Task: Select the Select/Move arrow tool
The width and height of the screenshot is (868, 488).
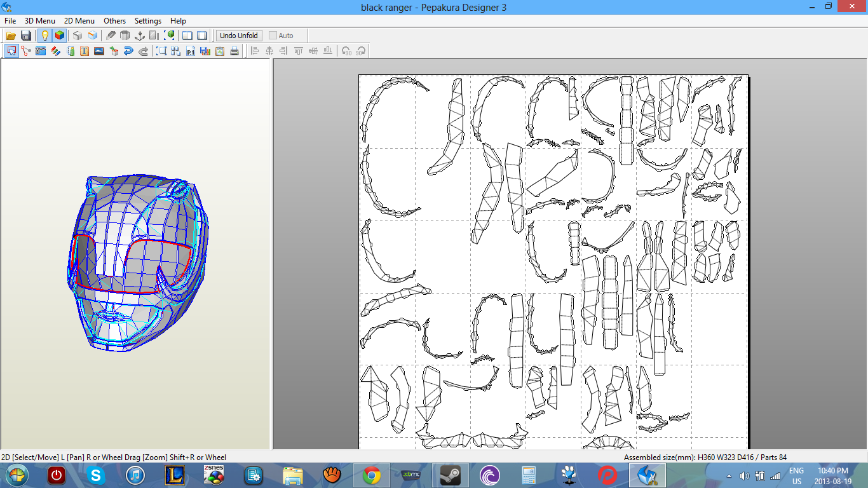Action: 11,51
